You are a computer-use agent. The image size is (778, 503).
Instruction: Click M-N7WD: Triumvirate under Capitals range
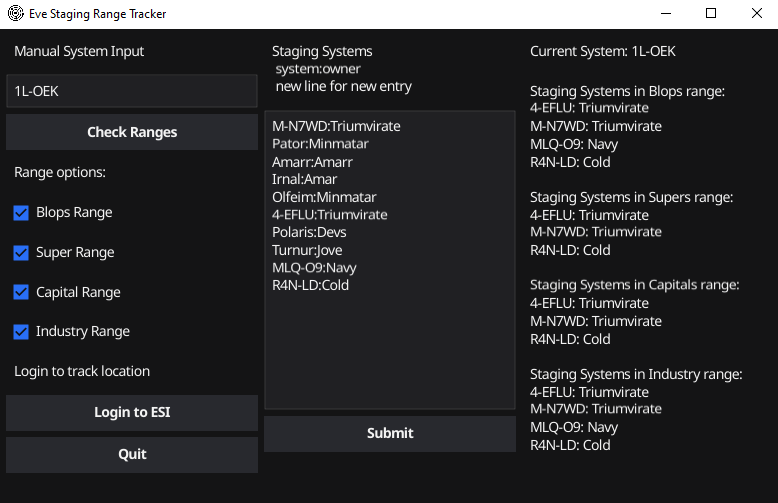(x=595, y=321)
